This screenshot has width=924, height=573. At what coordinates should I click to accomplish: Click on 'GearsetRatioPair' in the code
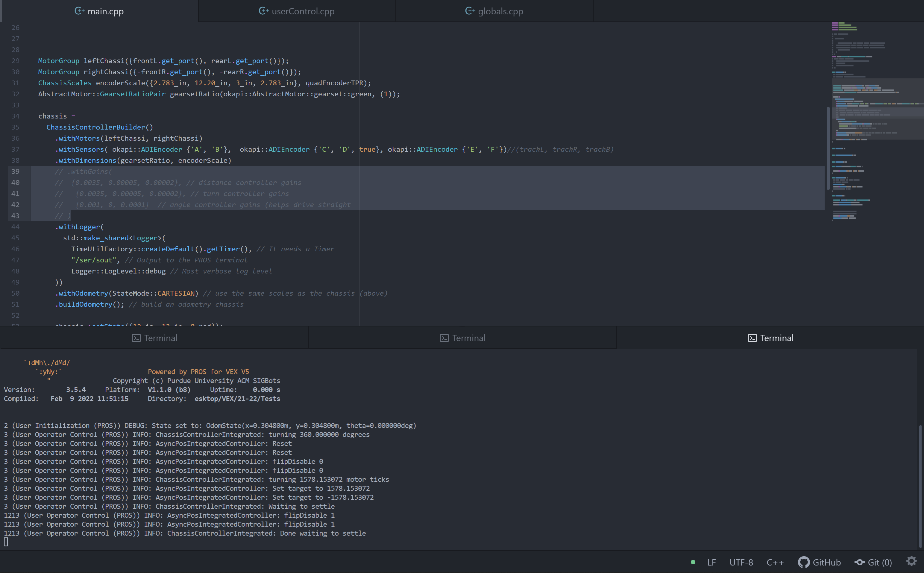point(133,94)
